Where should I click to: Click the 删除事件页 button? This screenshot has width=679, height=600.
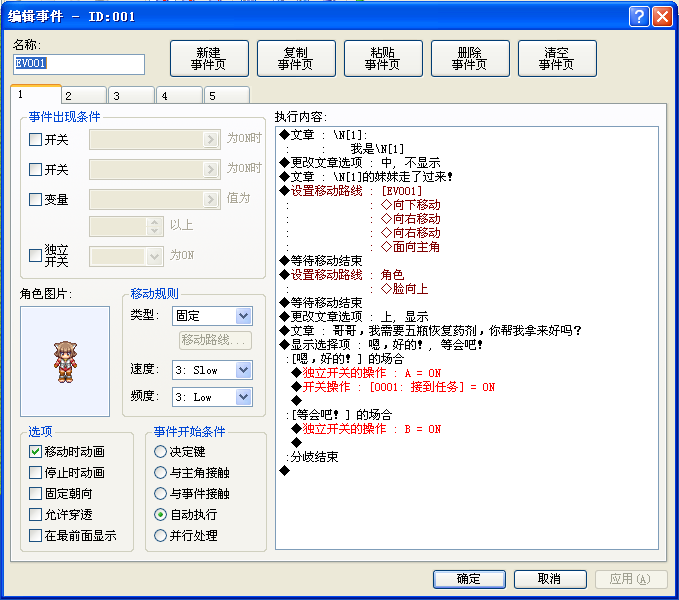(x=470, y=58)
